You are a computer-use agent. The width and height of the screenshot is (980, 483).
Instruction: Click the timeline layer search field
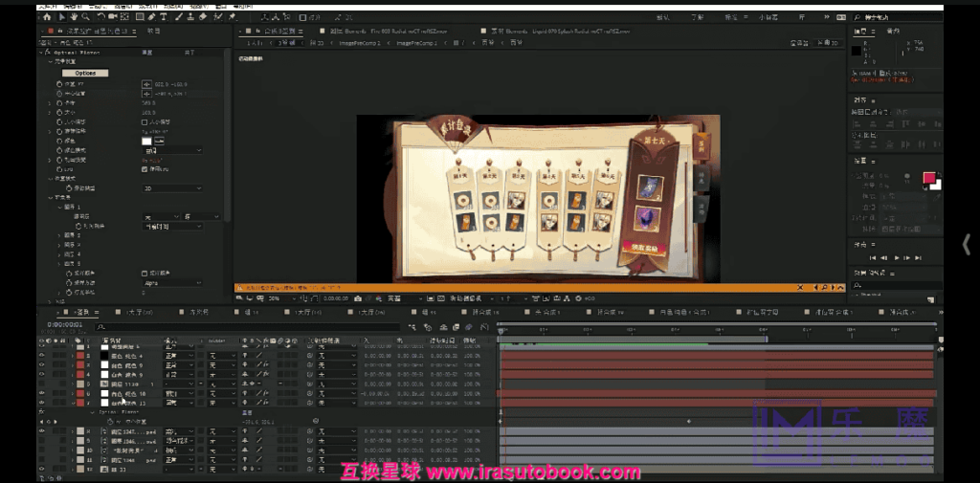pyautogui.click(x=248, y=327)
